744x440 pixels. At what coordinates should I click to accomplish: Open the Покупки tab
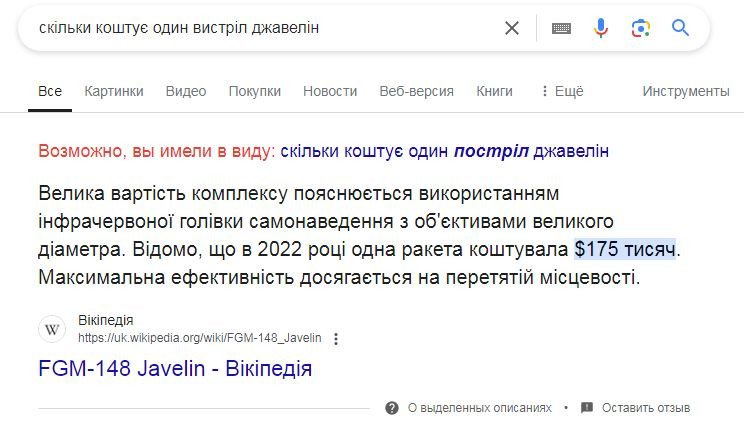pos(255,91)
